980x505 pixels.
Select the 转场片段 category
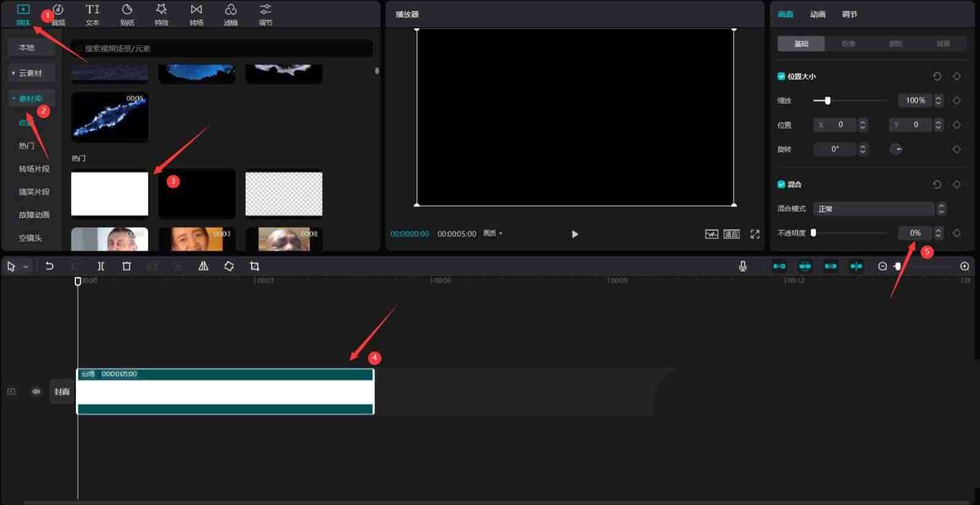pyautogui.click(x=34, y=168)
